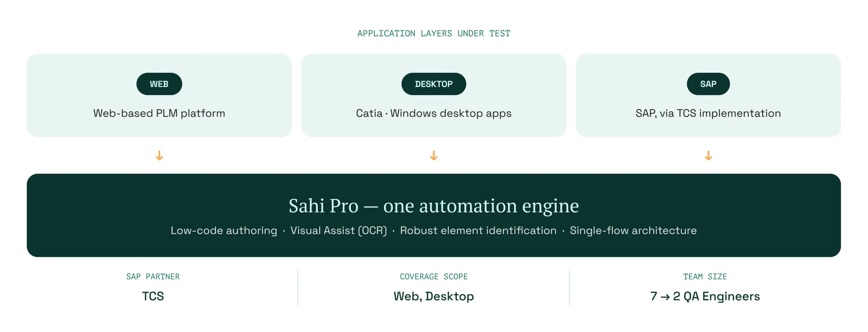Click Low-code authoring in the engine banner
The height and width of the screenshot is (332, 868).
coord(224,230)
